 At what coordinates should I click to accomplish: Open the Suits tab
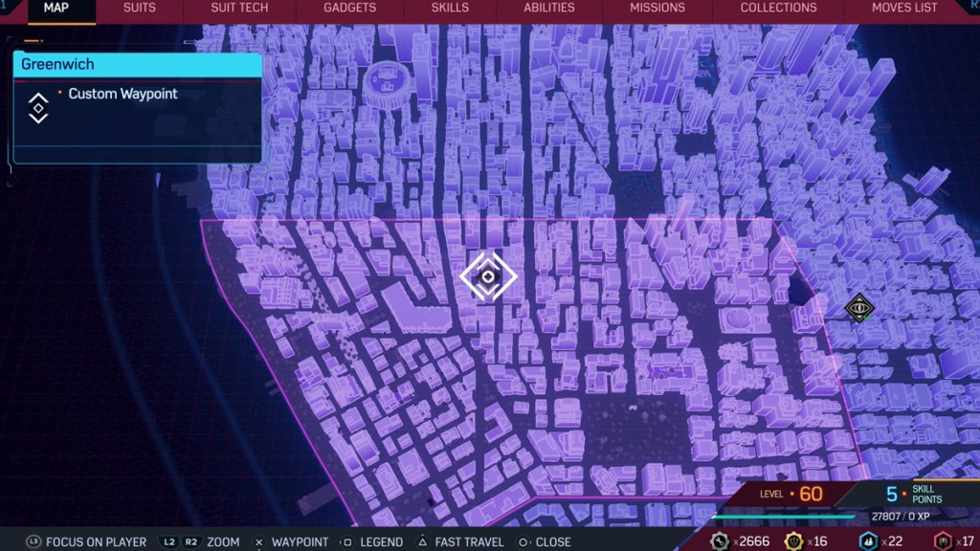click(x=140, y=8)
